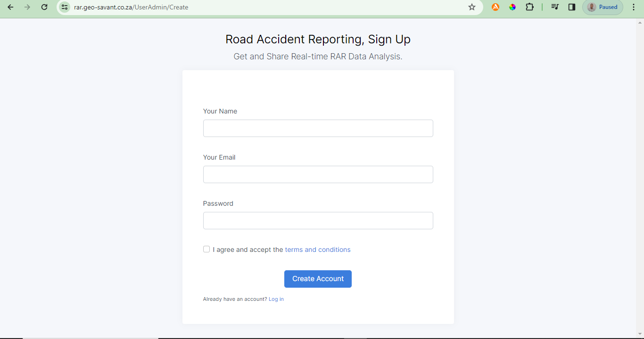
Task: Open the orange Avast extension icon
Action: click(x=495, y=7)
